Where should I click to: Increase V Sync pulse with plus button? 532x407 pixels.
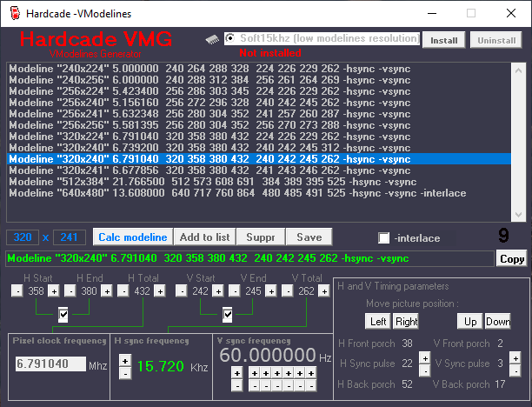click(515, 357)
